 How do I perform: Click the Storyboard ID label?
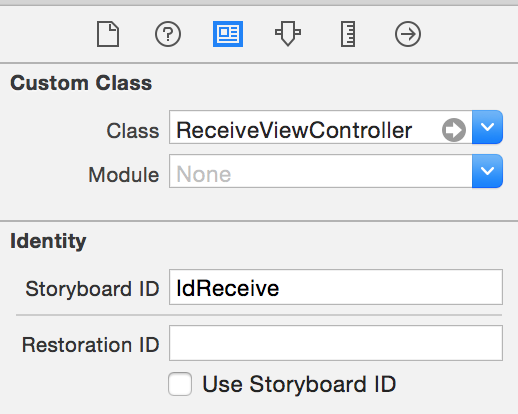(92, 289)
